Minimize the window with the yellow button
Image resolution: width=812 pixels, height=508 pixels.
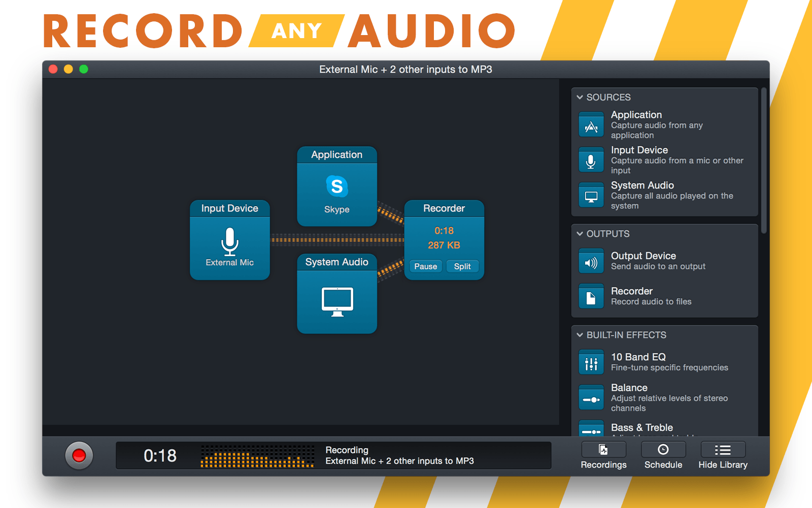tap(69, 69)
